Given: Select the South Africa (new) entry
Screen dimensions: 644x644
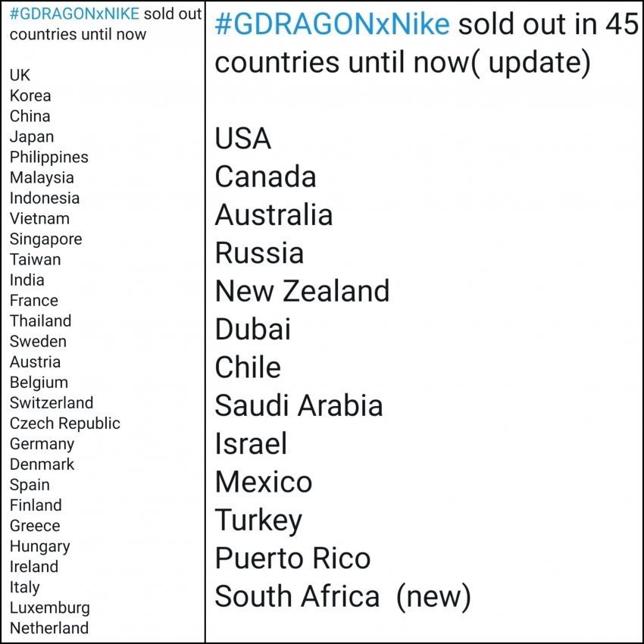Looking at the screenshot, I should click(x=342, y=597).
